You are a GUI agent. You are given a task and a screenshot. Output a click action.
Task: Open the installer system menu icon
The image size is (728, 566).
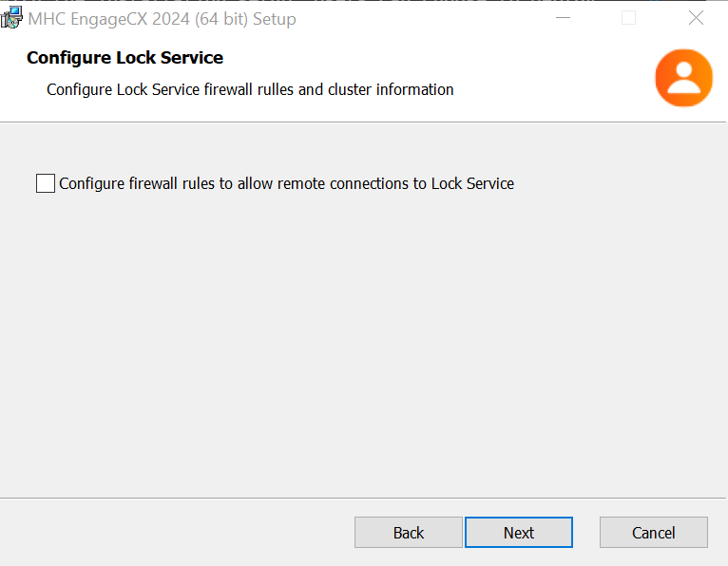(x=11, y=18)
